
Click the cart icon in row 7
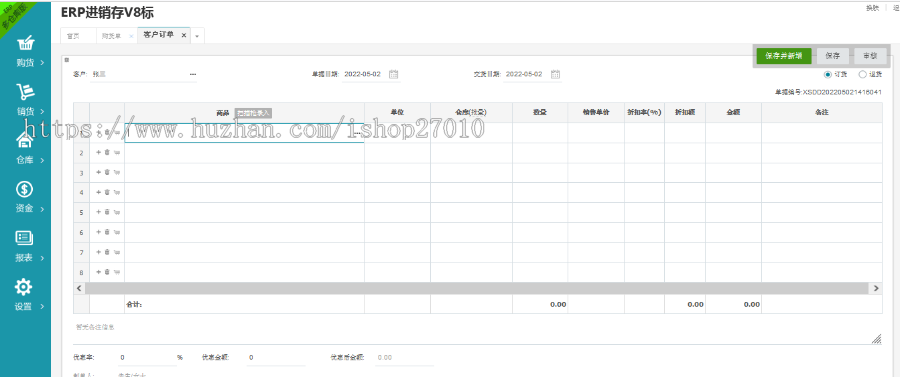117,252
